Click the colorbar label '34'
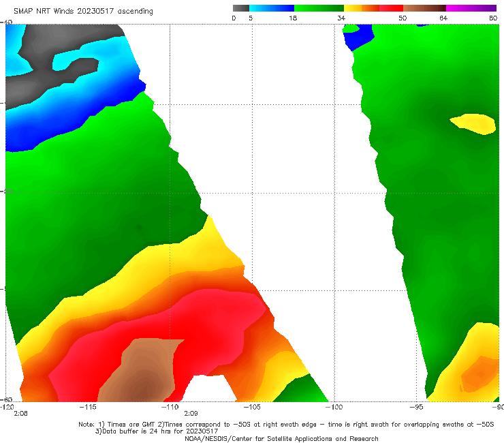Viewport: 504px width, 443px height. [341, 18]
